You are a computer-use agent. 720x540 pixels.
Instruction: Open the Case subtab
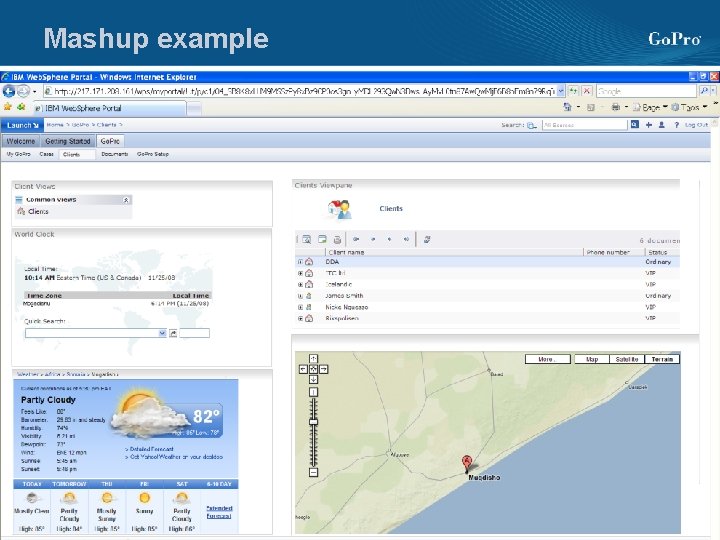(46, 154)
